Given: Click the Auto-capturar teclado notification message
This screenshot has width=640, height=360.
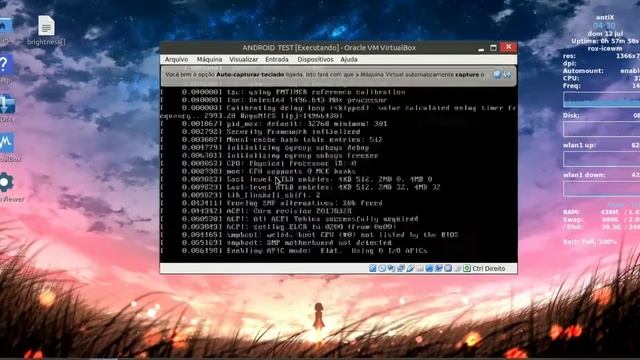Looking at the screenshot, I should click(324, 75).
